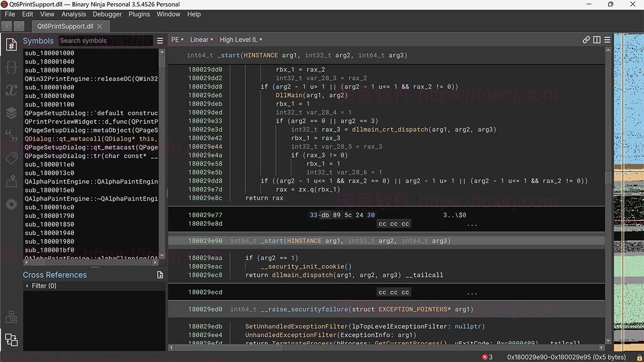The image size is (644, 362).
Task: Click the Cross References sidebar icon
Action: point(11,339)
